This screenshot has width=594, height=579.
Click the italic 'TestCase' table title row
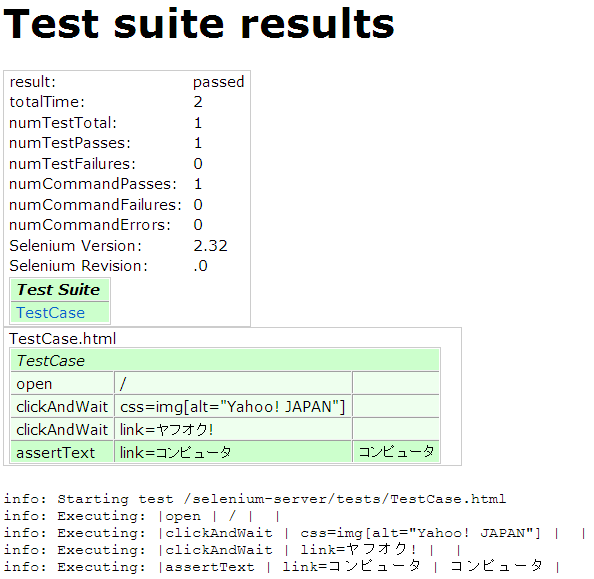[225, 360]
